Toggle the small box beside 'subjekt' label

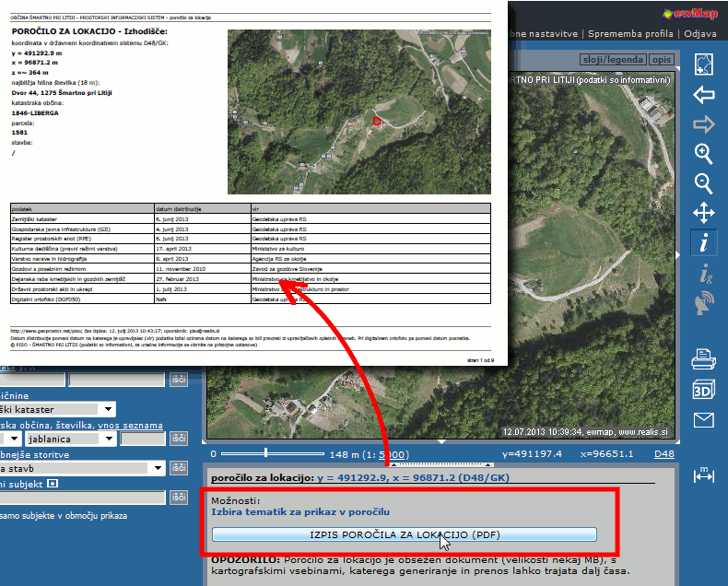point(53,483)
